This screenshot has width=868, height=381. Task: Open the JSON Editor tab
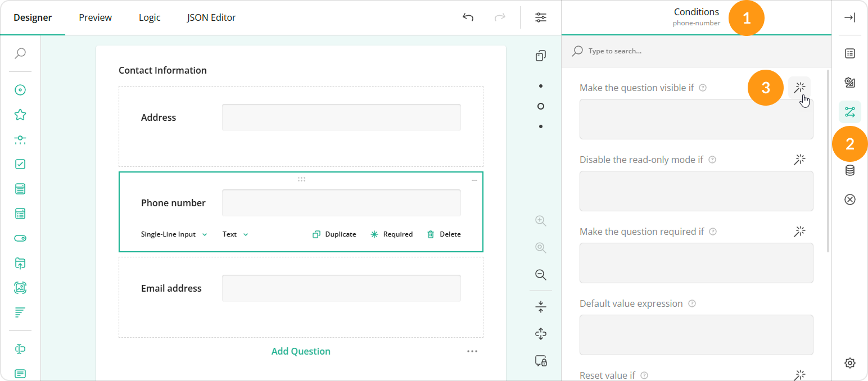click(211, 17)
